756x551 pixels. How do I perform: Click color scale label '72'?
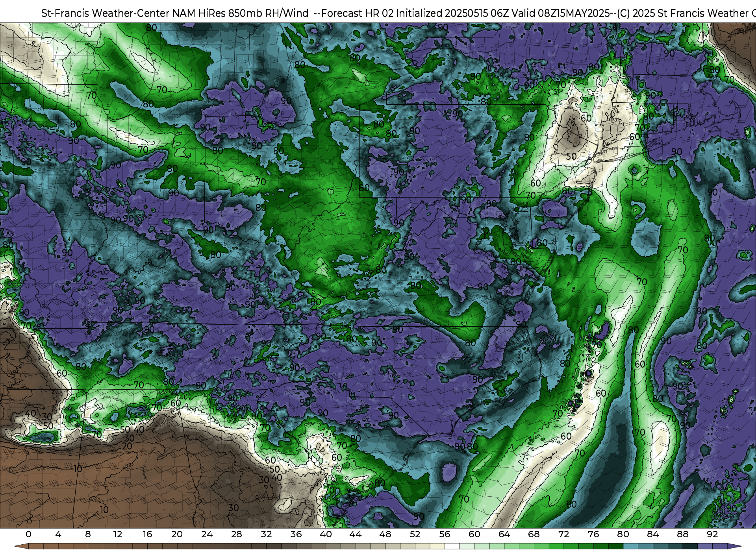[563, 534]
